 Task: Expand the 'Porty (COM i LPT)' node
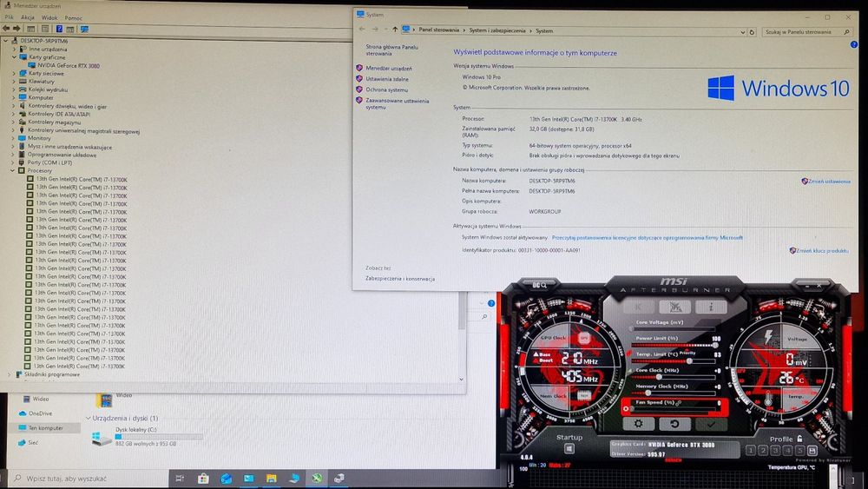click(13, 162)
